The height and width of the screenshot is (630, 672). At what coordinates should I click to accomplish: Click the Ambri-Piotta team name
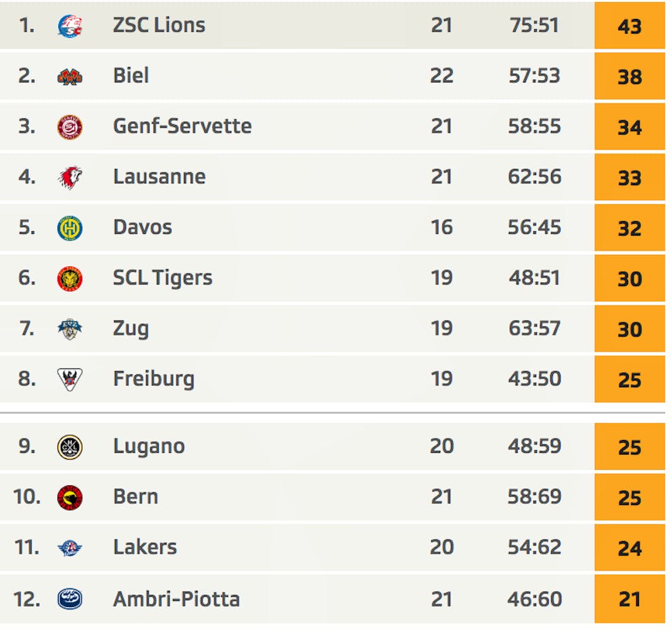click(176, 599)
